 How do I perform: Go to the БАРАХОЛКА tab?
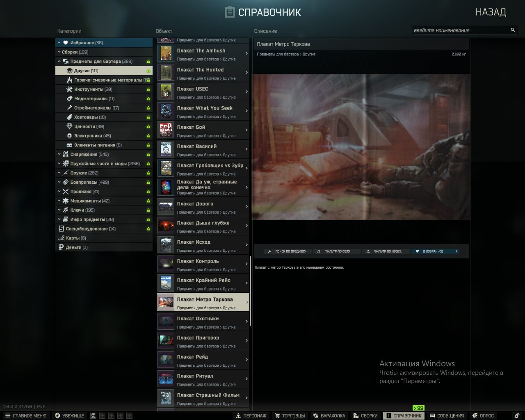tap(329, 415)
